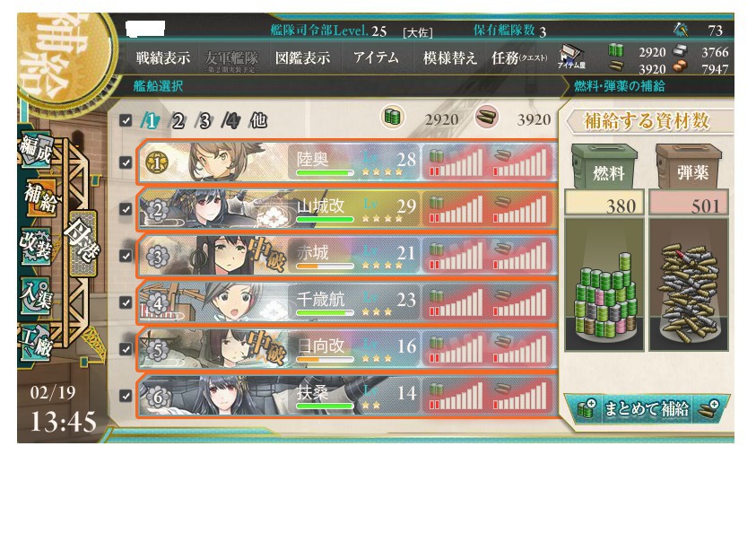Open the 編成 fleet organization side icon
The width and height of the screenshot is (756, 551).
pos(36,151)
